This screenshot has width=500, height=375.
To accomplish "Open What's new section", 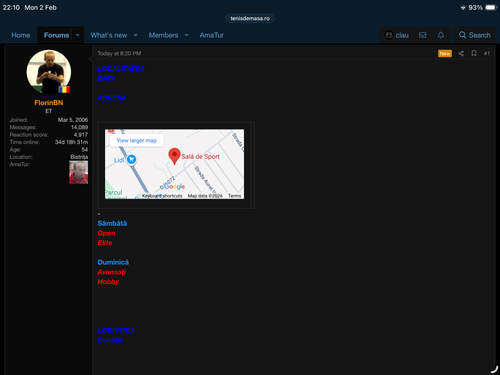I will coord(109,35).
